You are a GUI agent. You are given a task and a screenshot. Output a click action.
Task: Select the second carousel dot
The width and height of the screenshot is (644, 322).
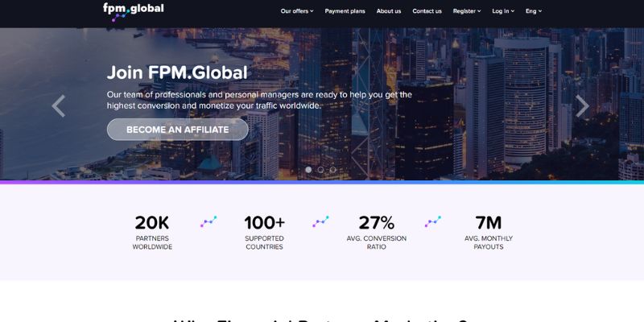320,170
